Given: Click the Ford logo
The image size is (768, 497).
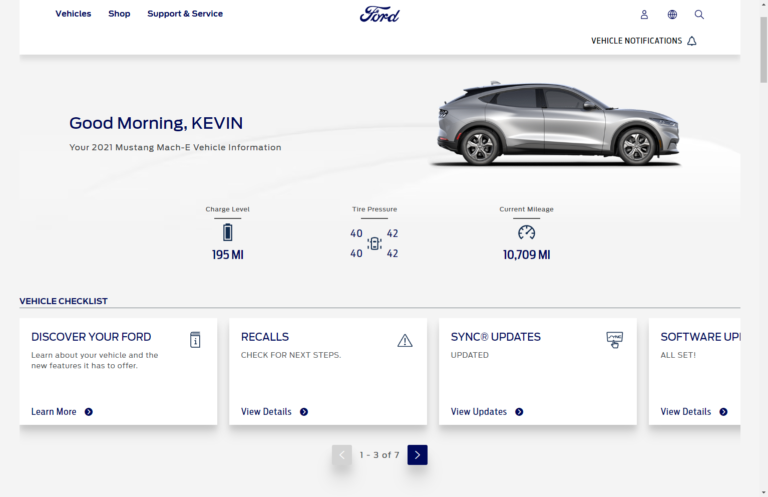Looking at the screenshot, I should (x=380, y=14).
